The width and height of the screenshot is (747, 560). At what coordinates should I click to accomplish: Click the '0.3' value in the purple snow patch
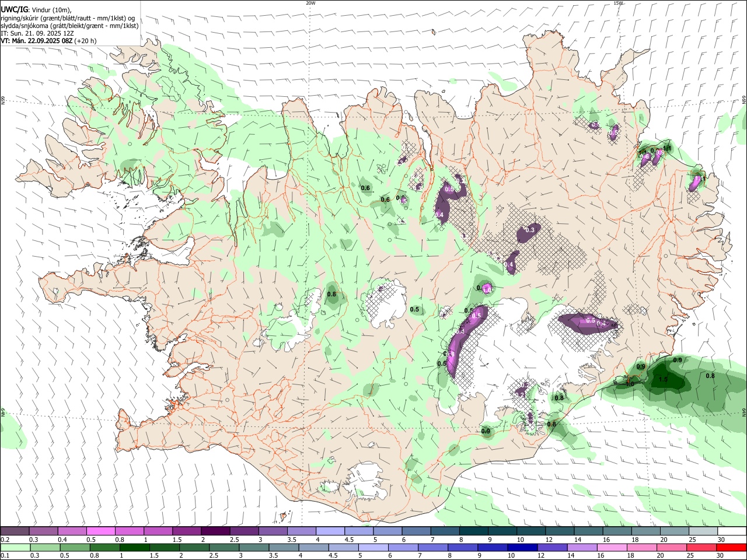click(530, 230)
